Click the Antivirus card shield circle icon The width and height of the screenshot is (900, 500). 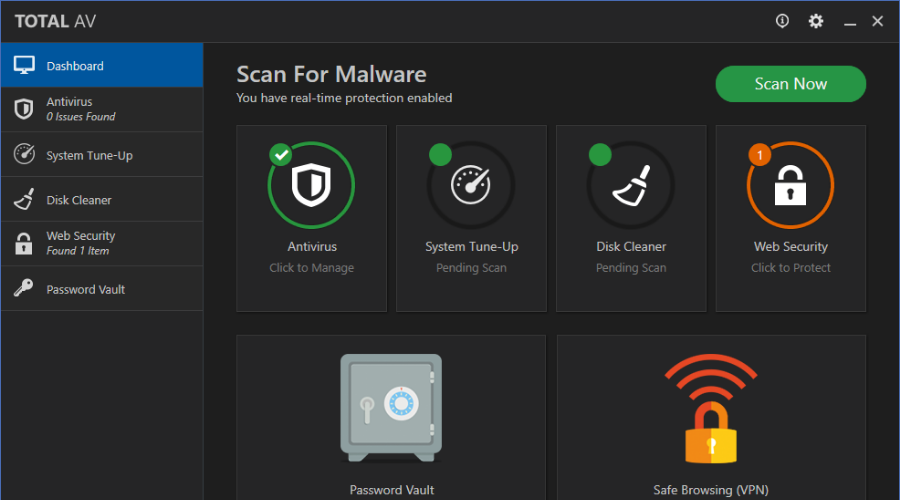click(x=311, y=185)
